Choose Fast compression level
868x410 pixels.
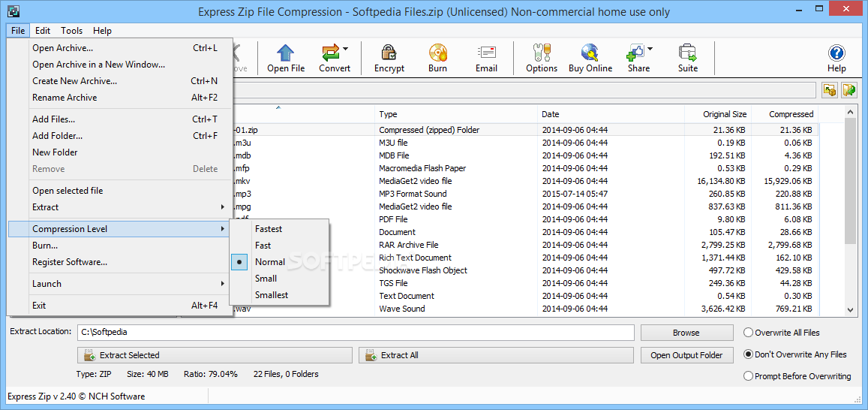coord(280,246)
